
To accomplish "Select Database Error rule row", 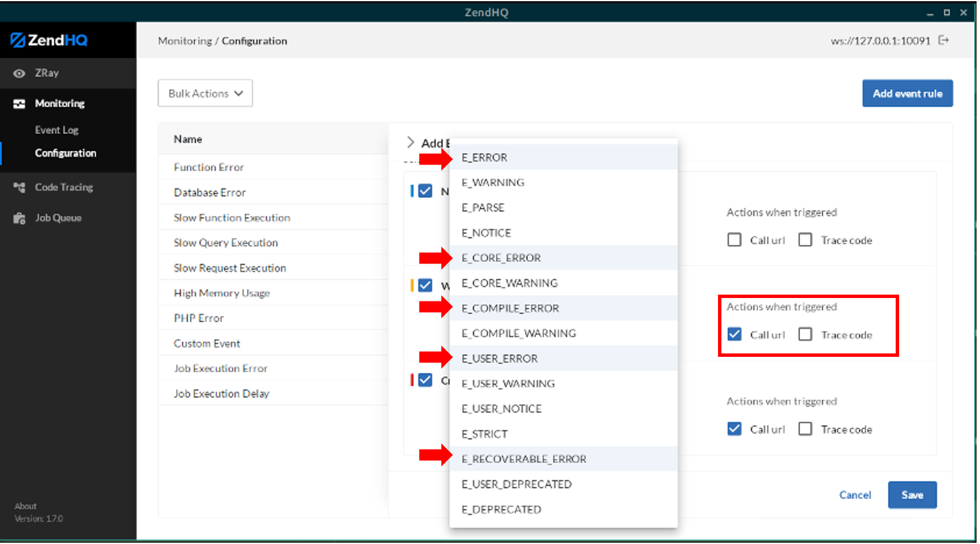I will coord(273,193).
